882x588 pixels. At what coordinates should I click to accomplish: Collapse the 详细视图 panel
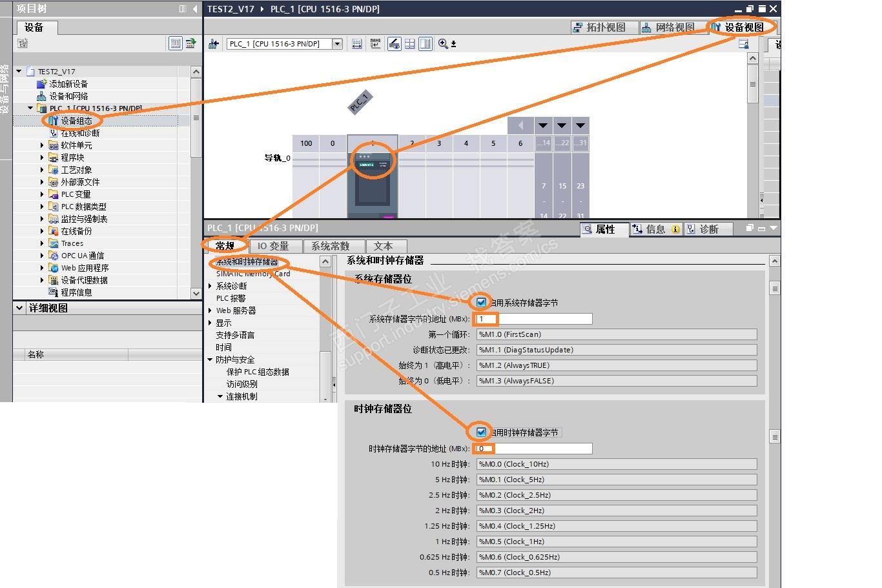click(19, 308)
